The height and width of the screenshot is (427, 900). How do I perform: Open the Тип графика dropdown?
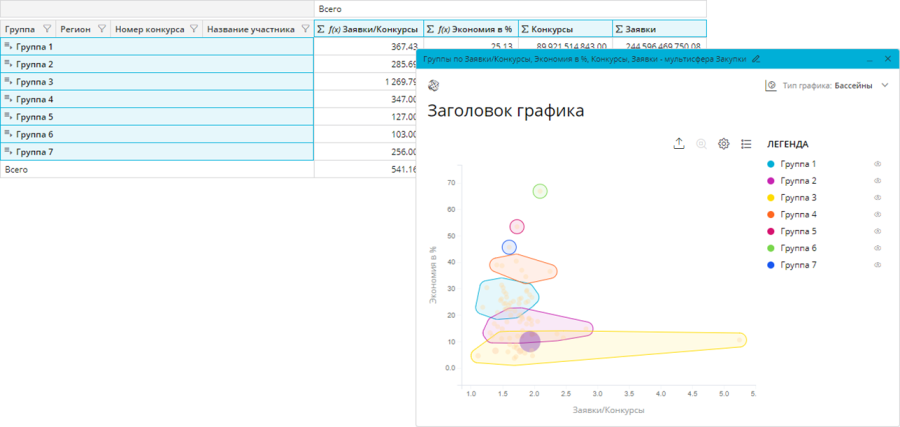[x=884, y=86]
